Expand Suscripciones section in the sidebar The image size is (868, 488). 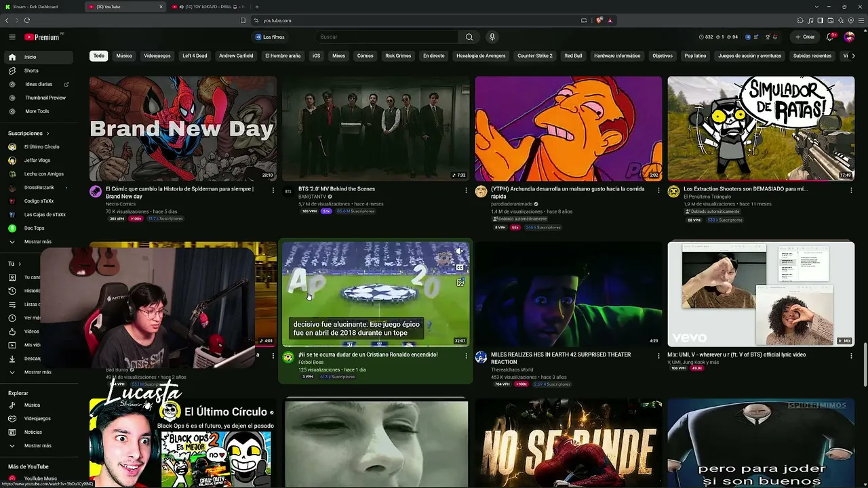tap(28, 134)
